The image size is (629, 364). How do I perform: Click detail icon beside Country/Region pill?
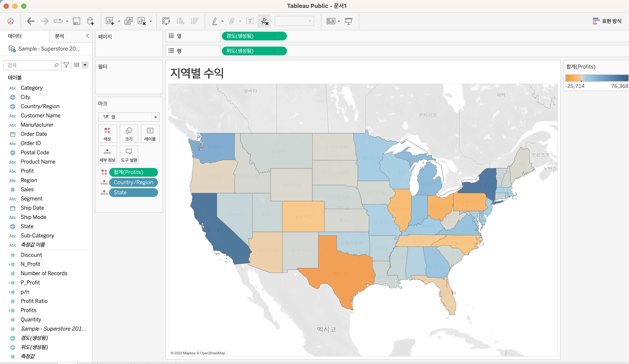tap(104, 182)
